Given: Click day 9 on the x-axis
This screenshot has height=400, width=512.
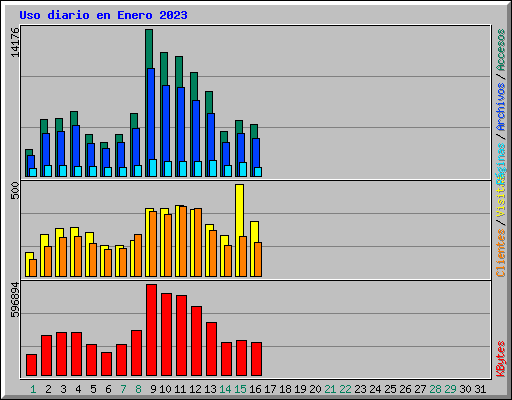Looking at the screenshot, I should click(153, 389).
